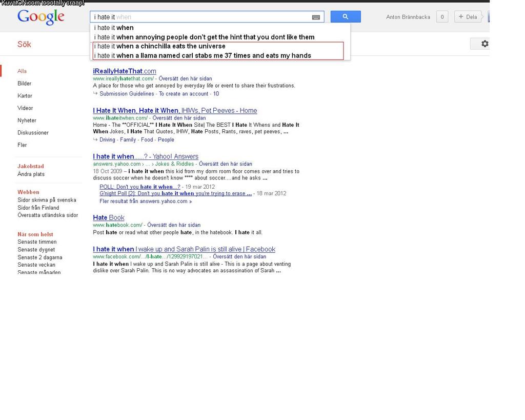This screenshot has width=525, height=420.
Task: Pick the 'annoying people' autocomplete suggestion
Action: [x=205, y=37]
